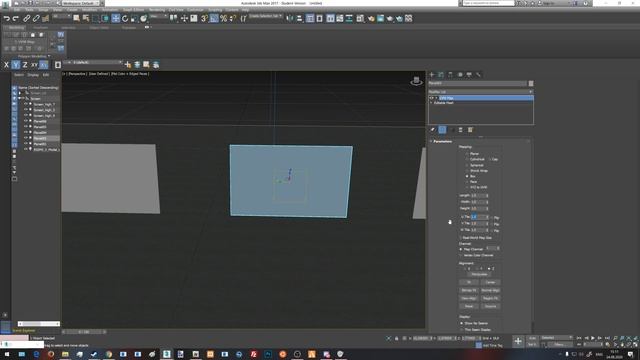Open the Graph Editors menu

point(133,10)
